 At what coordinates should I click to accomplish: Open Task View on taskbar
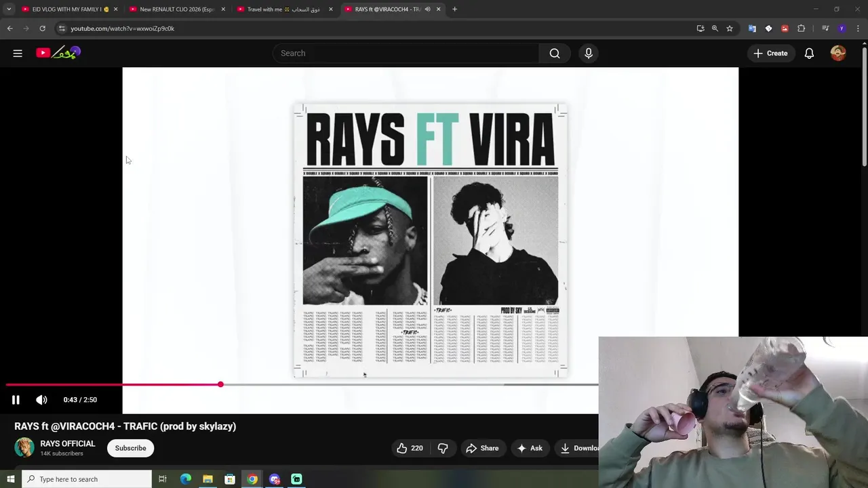(x=163, y=479)
